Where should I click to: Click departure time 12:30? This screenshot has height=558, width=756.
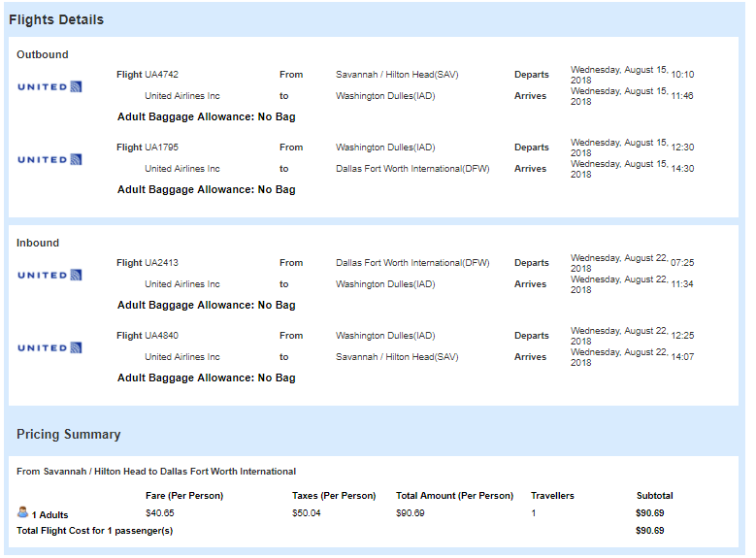click(x=682, y=148)
